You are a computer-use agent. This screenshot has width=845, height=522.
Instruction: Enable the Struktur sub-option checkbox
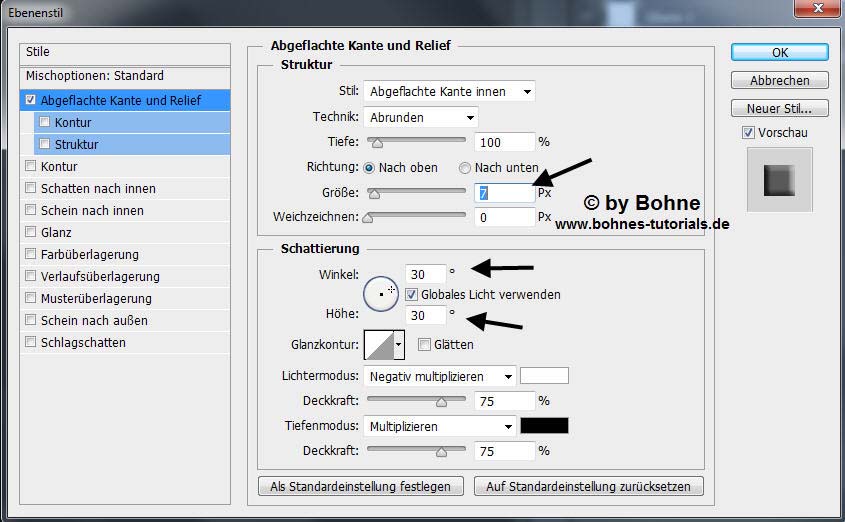[45, 144]
